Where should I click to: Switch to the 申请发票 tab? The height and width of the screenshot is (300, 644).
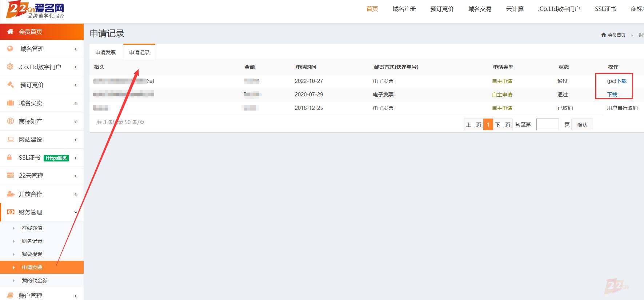106,52
